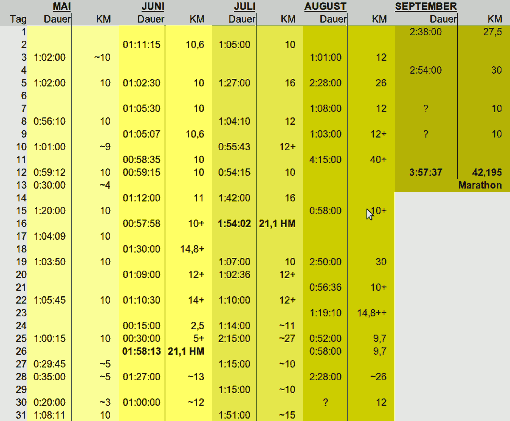
Task: Select the JUNI month header
Action: click(153, 6)
